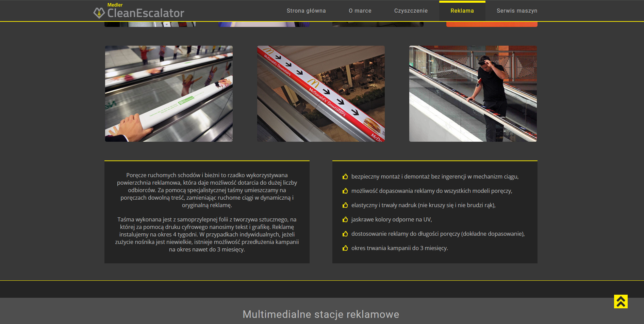Click thumbs-up icon beside 'dostosowanie reklamy'

pyautogui.click(x=345, y=234)
